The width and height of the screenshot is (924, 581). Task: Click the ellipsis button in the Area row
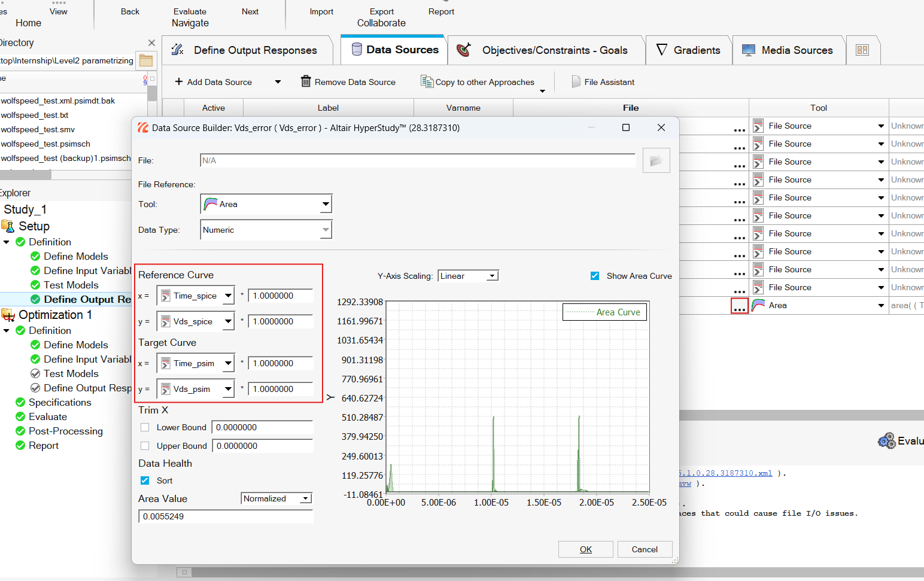(x=740, y=306)
